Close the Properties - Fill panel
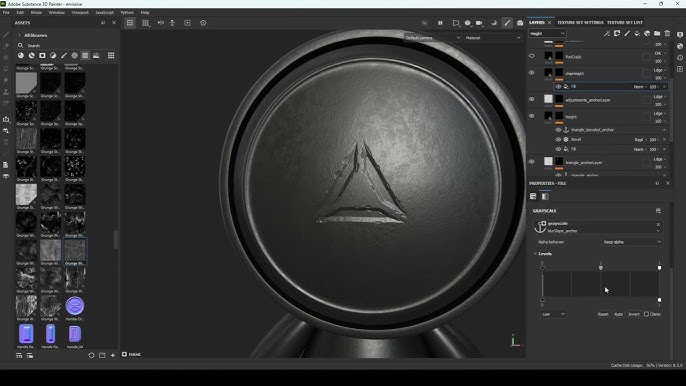 point(668,183)
